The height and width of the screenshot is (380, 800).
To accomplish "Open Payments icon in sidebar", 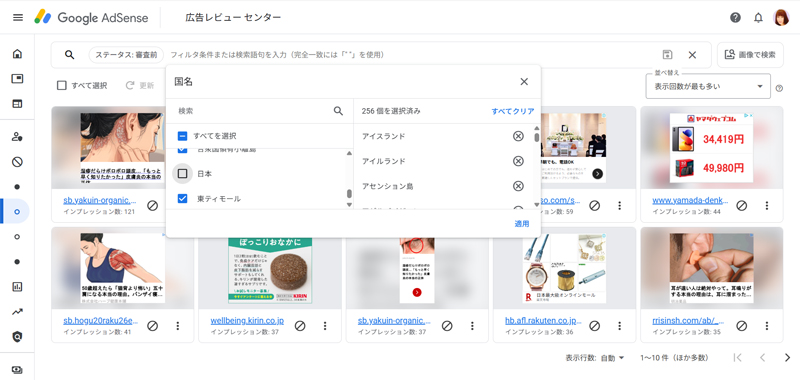I will (x=17, y=370).
